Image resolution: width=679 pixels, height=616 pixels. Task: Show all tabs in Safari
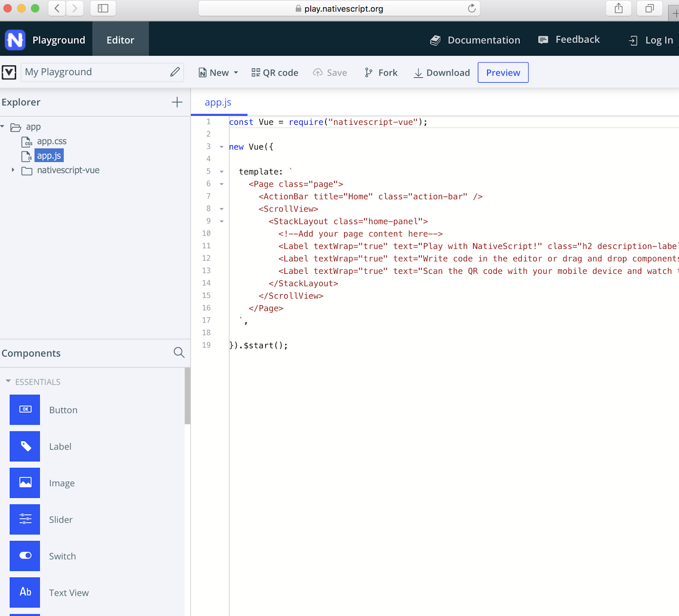pyautogui.click(x=650, y=8)
